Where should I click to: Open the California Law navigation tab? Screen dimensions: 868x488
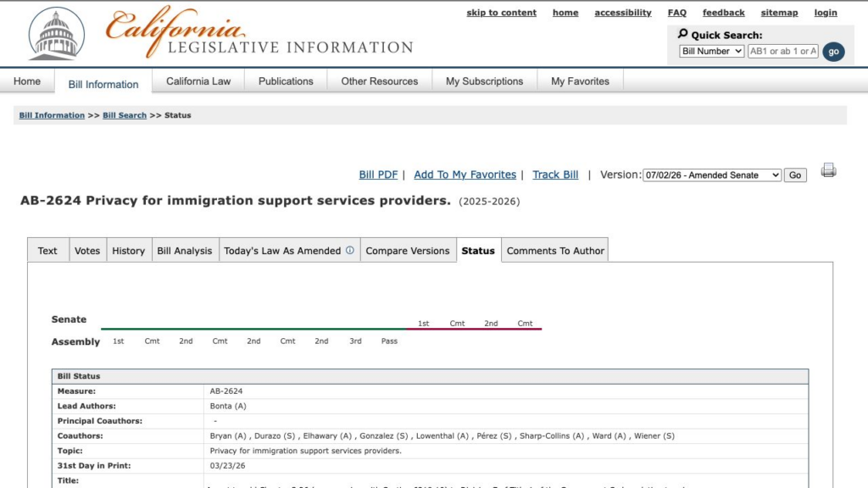pos(198,81)
